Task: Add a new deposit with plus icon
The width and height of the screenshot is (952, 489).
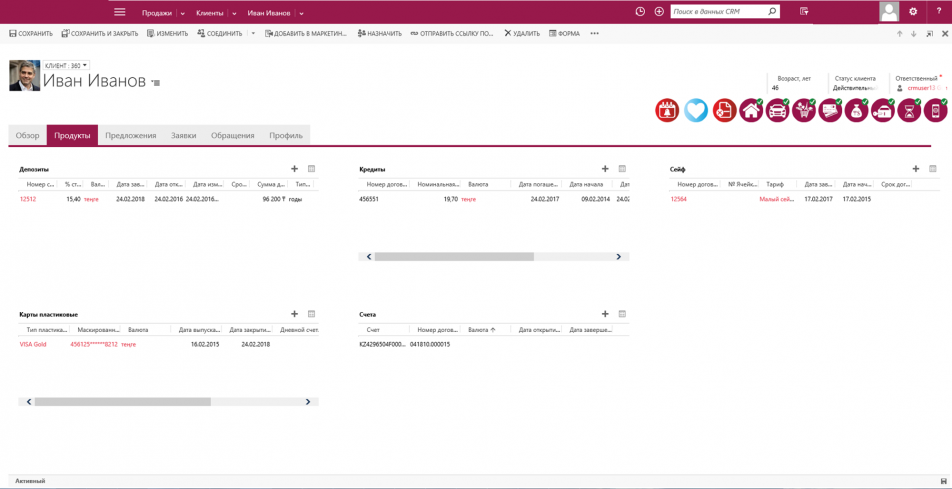Action: click(x=294, y=169)
